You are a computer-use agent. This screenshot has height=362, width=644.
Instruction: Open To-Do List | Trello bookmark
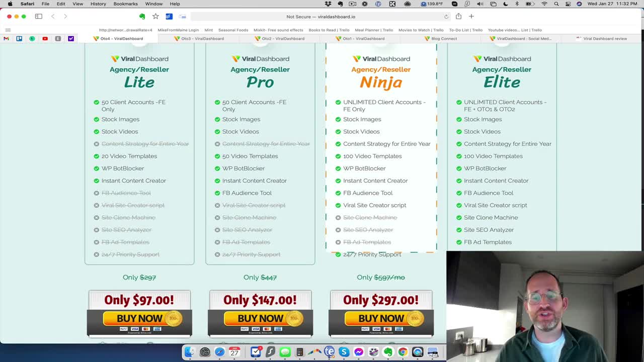click(466, 30)
